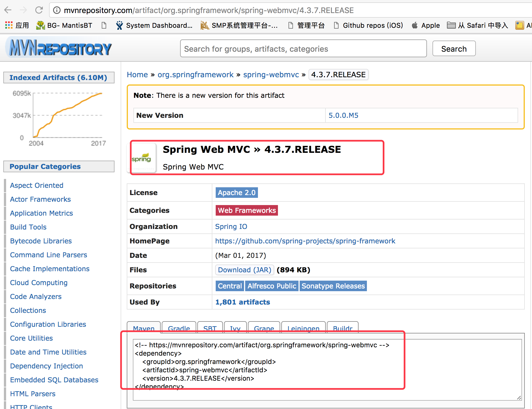Click the browser address bar URL
Screen dimensions: 532x409
(209, 10)
